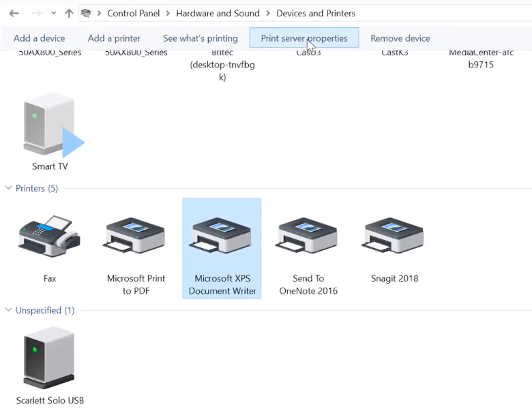This screenshot has height=411, width=532.
Task: Open the recent locations dropdown chevron
Action: 54,13
